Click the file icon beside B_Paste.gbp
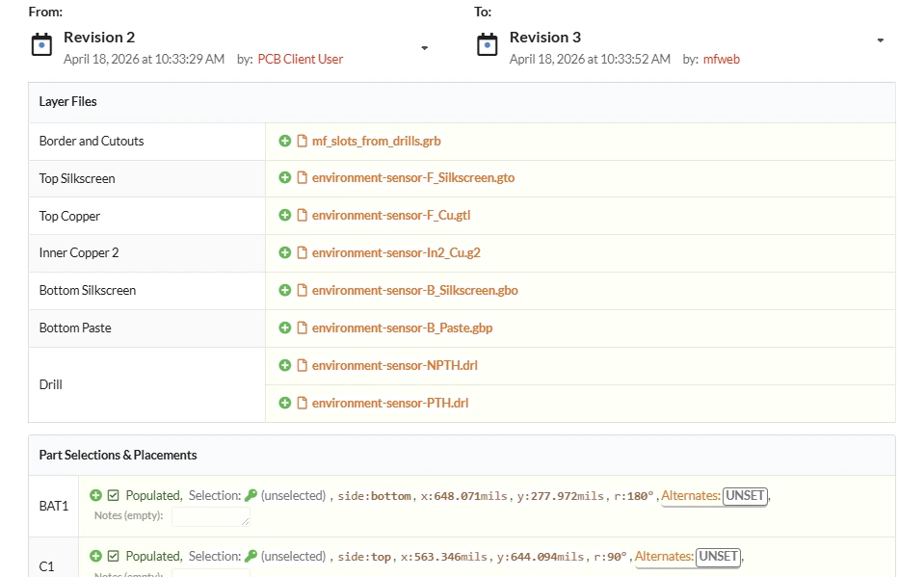This screenshot has height=577, width=924. pos(302,328)
